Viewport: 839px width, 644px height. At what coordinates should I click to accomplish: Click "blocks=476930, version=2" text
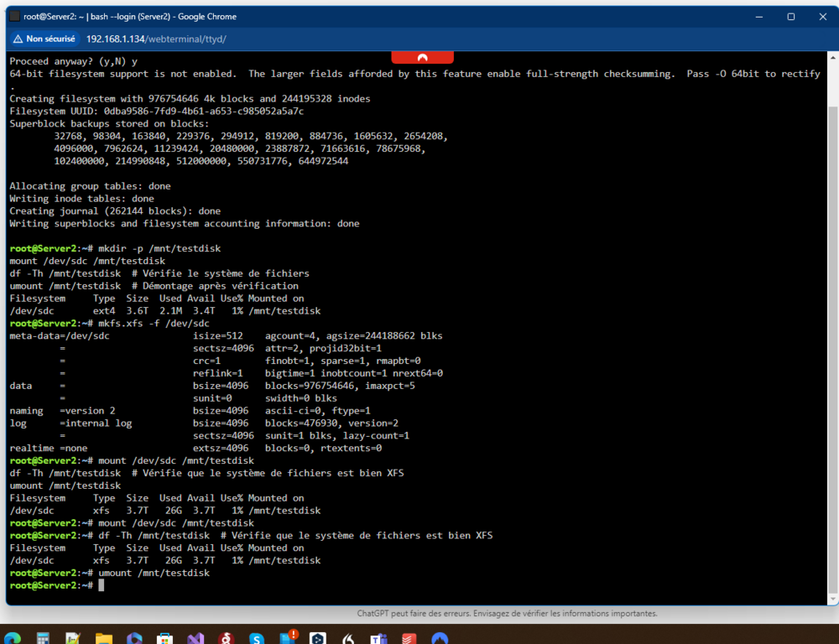tap(331, 423)
